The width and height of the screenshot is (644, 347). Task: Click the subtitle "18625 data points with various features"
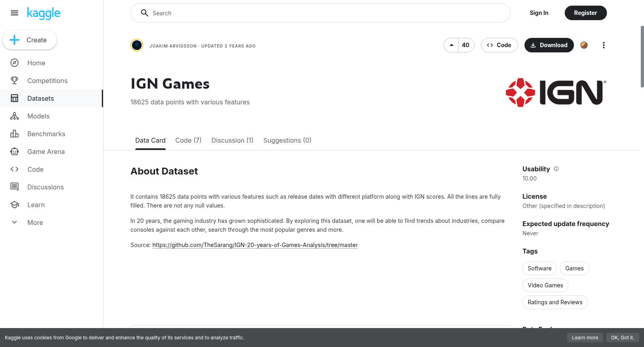190,102
